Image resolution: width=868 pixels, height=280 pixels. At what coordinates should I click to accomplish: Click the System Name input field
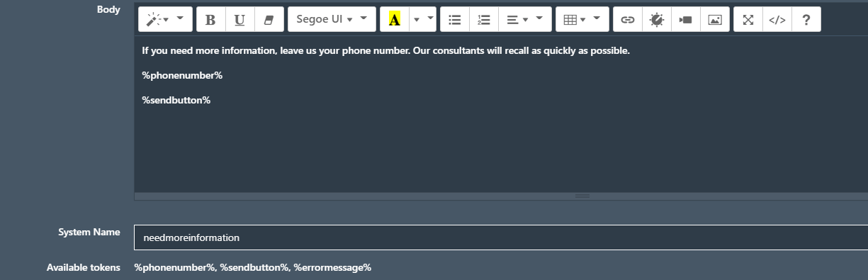[501, 237]
